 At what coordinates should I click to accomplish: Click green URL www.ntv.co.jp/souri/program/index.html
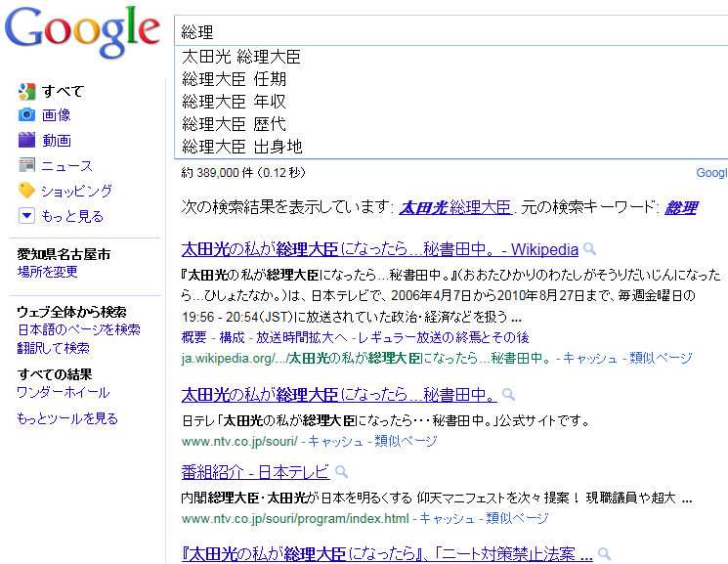[x=295, y=518]
